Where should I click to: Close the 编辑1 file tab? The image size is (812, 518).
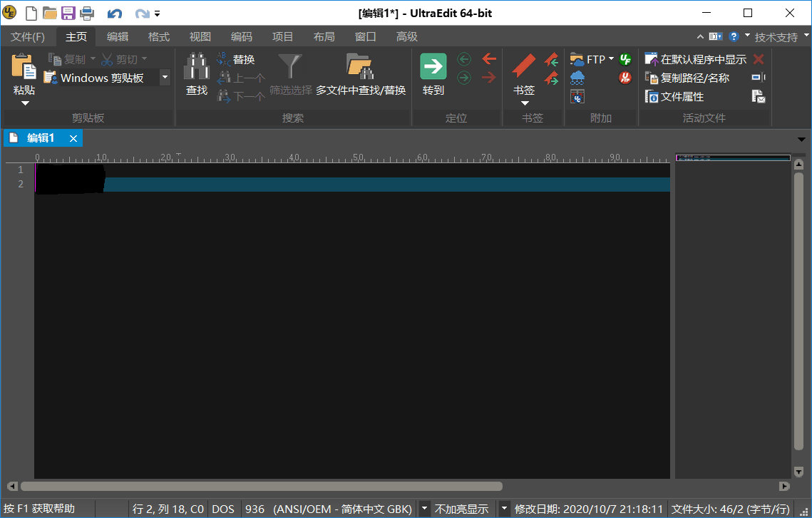[x=73, y=138]
